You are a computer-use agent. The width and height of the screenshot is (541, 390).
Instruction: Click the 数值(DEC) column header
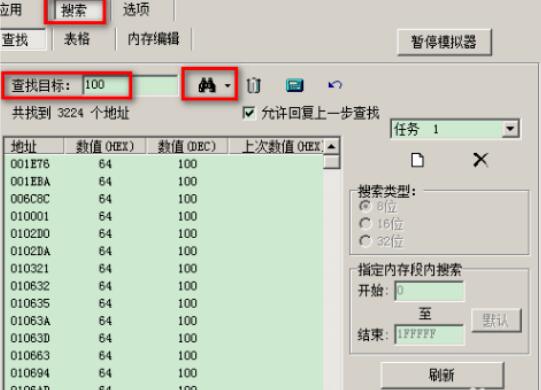(x=187, y=146)
